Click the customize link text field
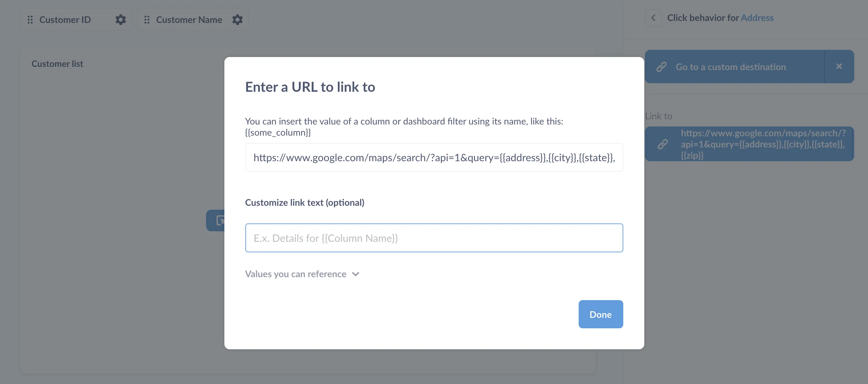The height and width of the screenshot is (384, 868). point(434,238)
